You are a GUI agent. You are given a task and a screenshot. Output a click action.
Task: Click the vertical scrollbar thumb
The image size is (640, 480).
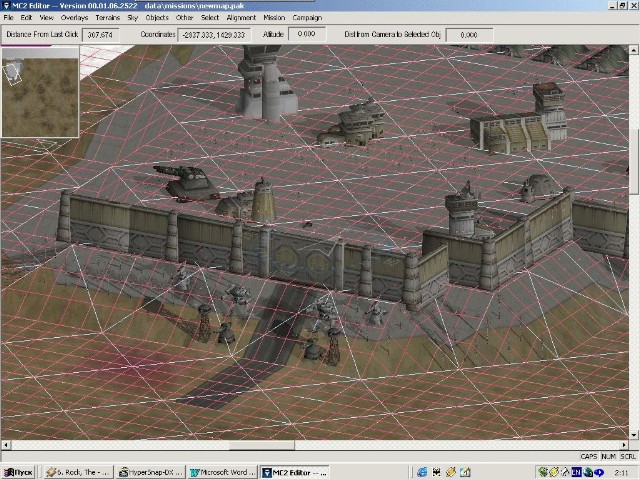point(633,160)
